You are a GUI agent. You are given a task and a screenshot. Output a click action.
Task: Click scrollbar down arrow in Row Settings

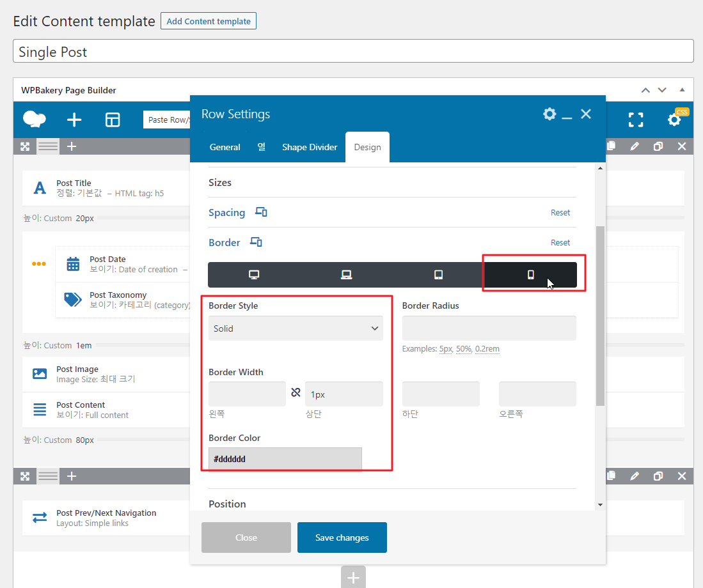(x=600, y=505)
